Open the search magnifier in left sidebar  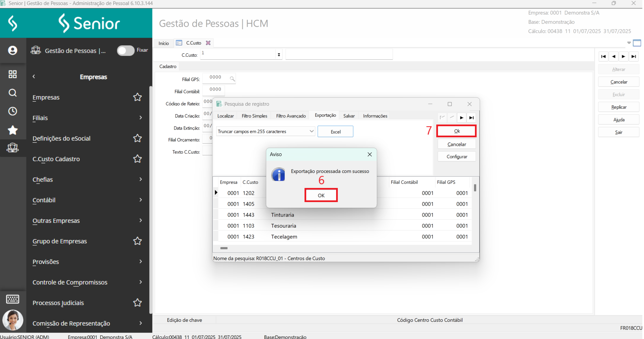pos(12,93)
